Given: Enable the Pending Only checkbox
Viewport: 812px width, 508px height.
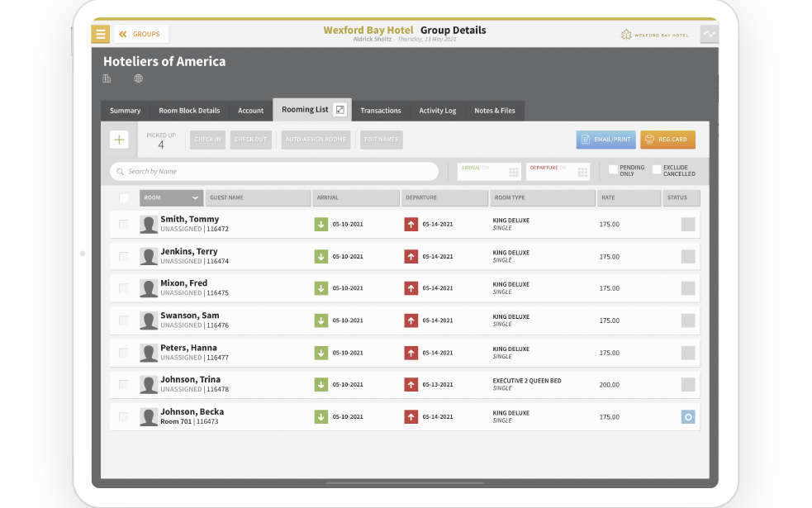Looking at the screenshot, I should [x=613, y=169].
